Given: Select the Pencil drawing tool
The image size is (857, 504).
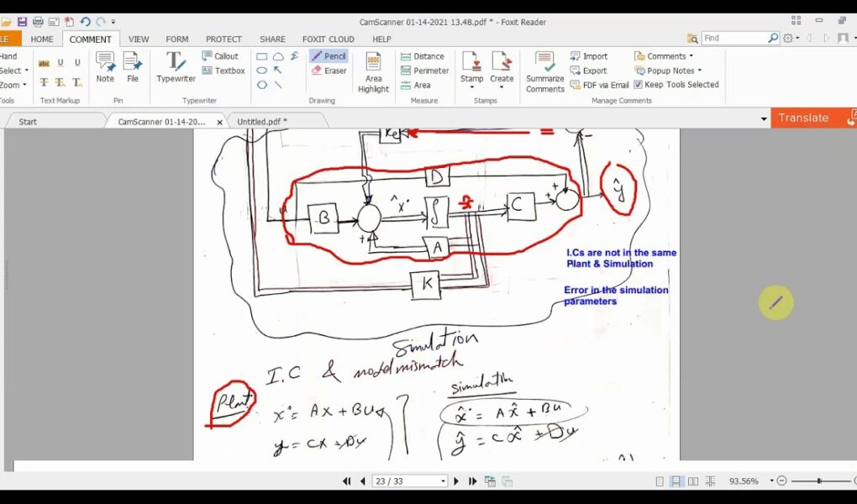Looking at the screenshot, I should (x=329, y=56).
